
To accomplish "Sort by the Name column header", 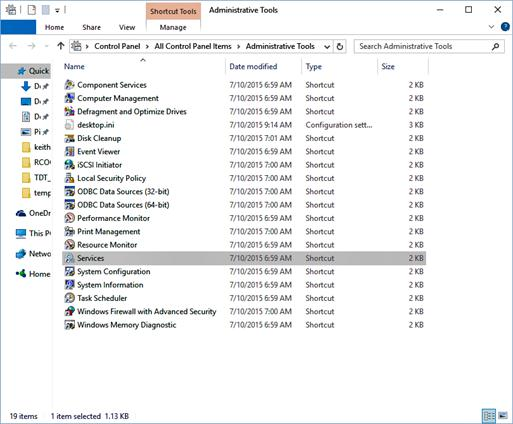I will click(x=74, y=66).
